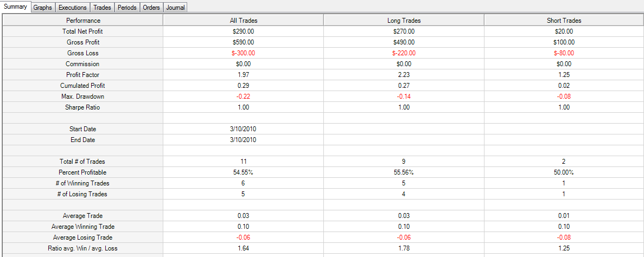
Task: Click the Short Trades Sharpe Ratio value
Action: pyautogui.click(x=564, y=107)
